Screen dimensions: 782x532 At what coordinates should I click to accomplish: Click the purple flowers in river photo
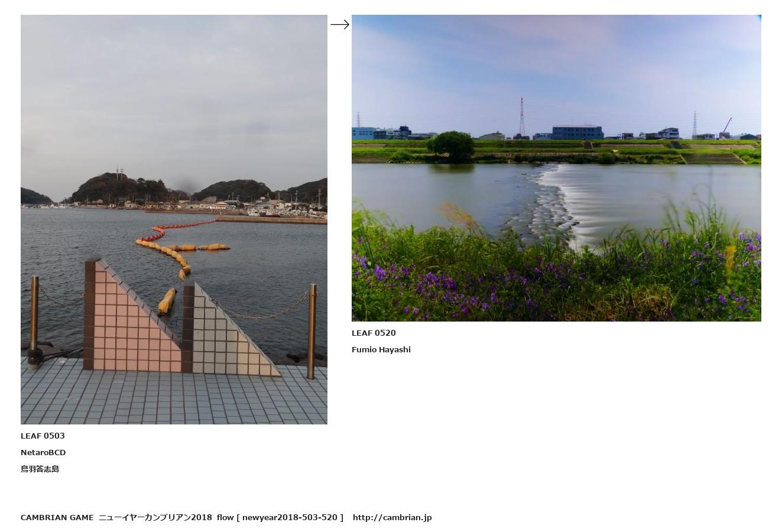click(x=556, y=278)
